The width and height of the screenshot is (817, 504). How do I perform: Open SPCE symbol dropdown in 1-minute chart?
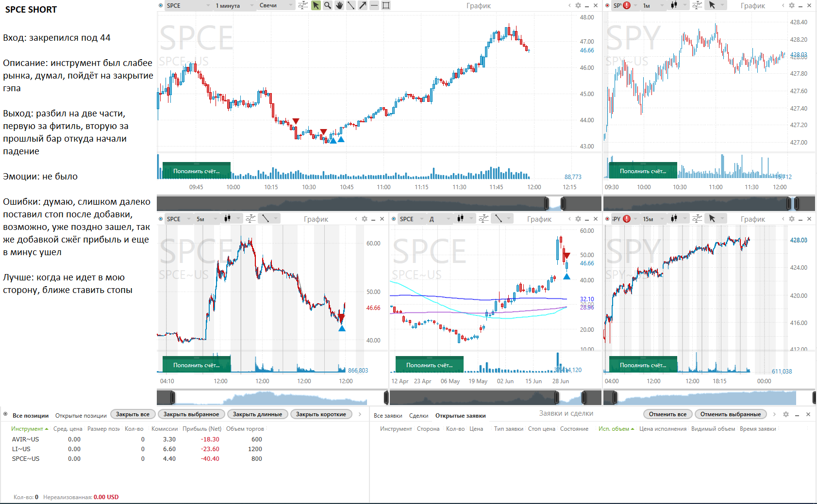[x=188, y=5]
